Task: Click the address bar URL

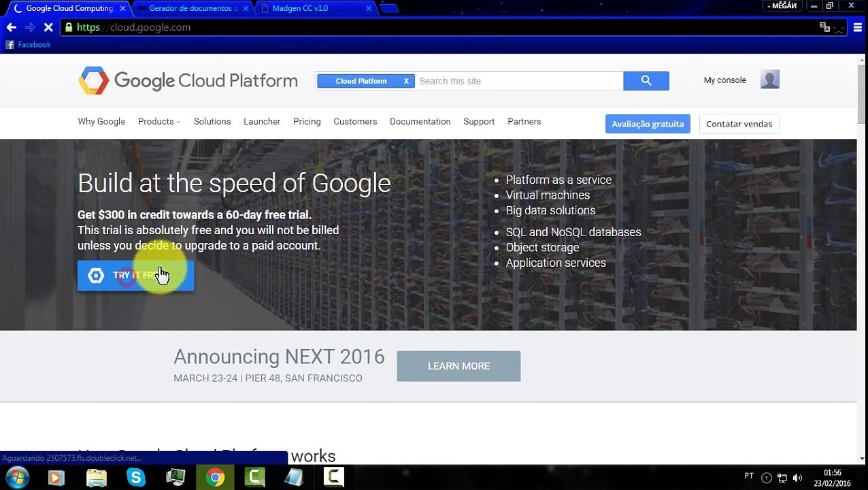Action: (x=133, y=27)
